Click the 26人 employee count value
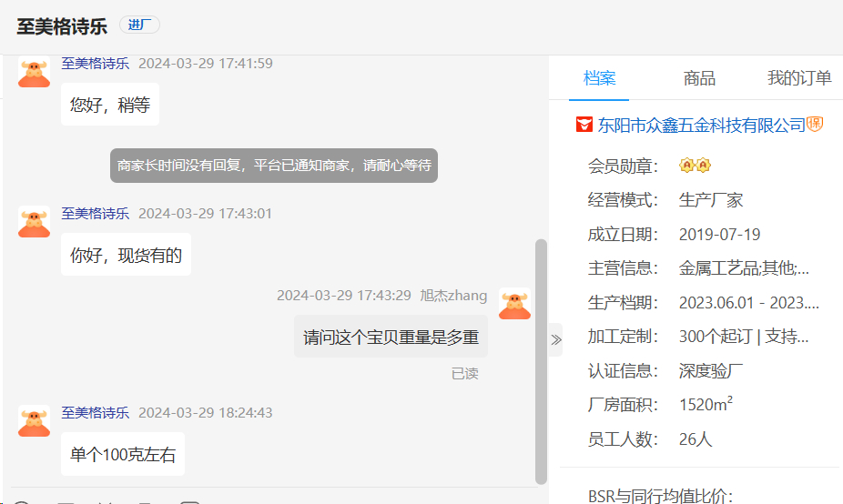843x504 pixels. click(x=696, y=439)
